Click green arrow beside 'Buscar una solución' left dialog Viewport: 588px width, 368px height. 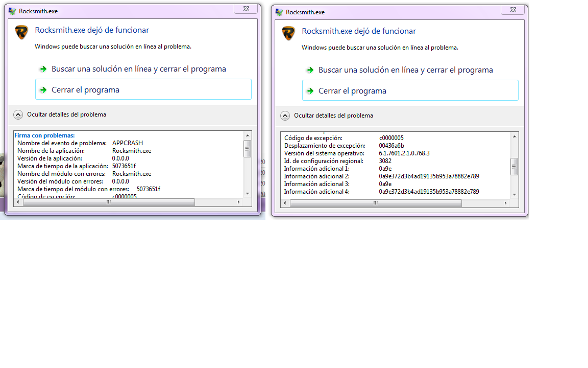point(43,69)
